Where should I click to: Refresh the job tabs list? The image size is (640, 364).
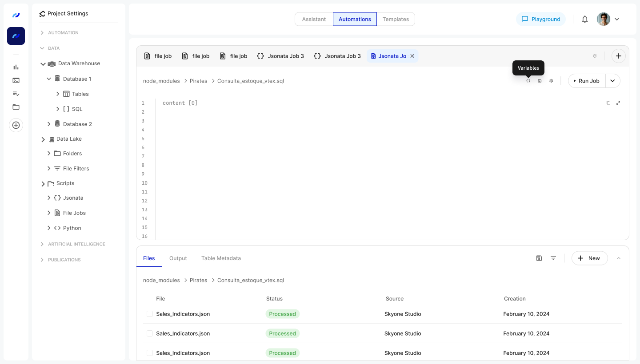pos(595,56)
